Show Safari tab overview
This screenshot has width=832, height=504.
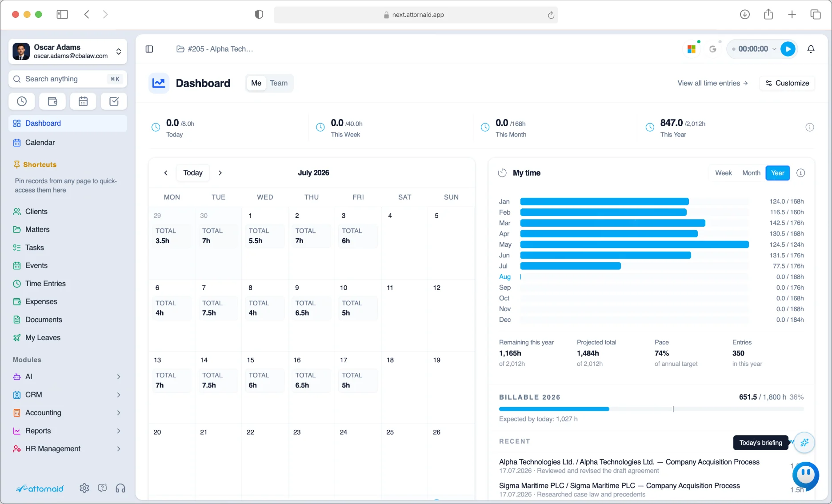(x=816, y=15)
